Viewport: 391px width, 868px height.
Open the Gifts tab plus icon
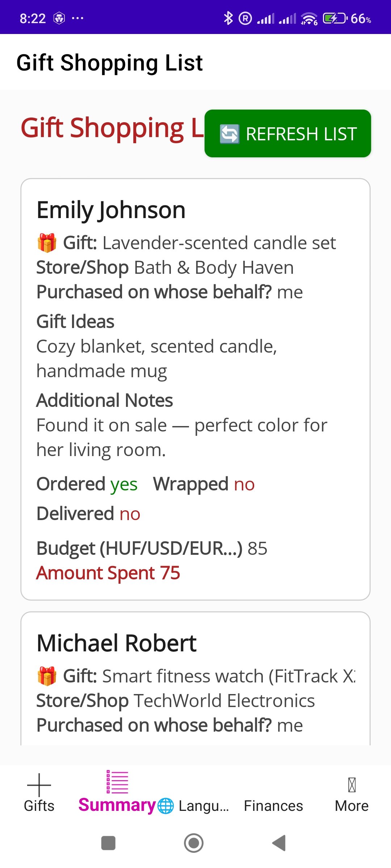click(x=39, y=785)
